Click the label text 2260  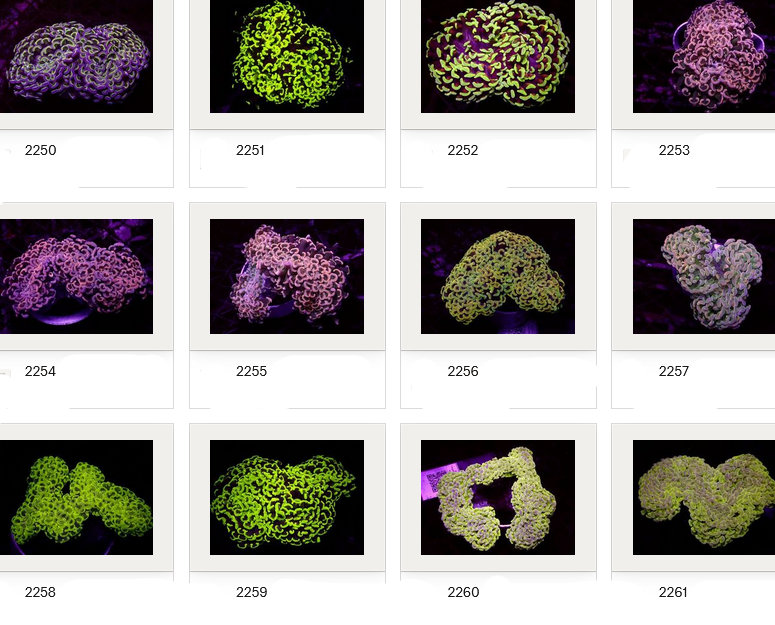point(463,592)
